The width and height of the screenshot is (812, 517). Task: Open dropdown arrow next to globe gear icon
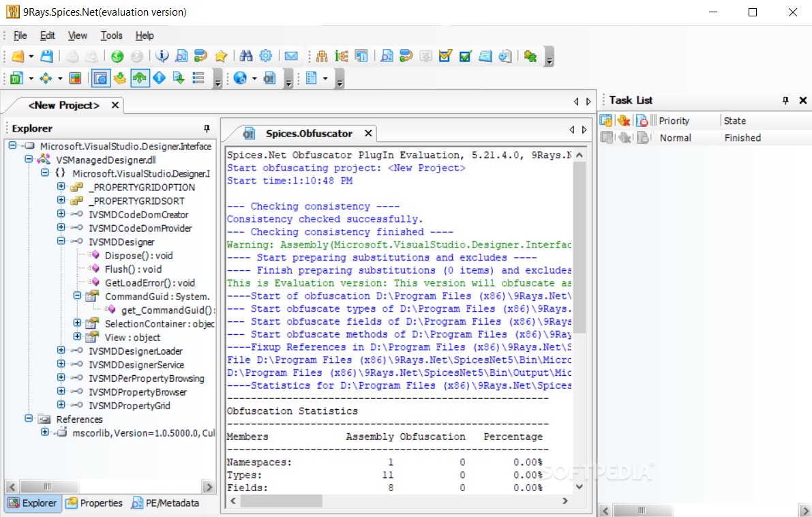click(x=254, y=78)
